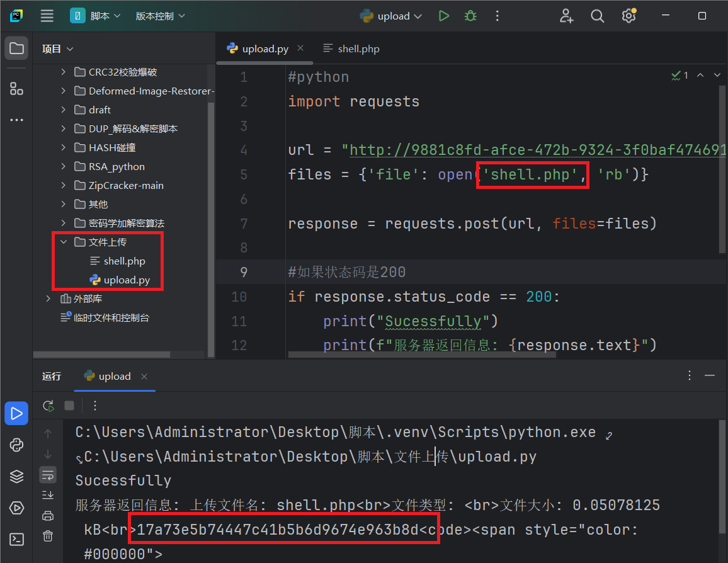
Task: Click line number 9 in the gutter
Action: pyautogui.click(x=244, y=272)
